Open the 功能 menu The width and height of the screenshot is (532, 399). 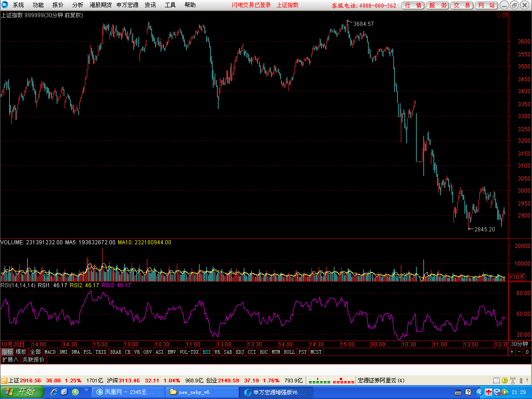(38, 5)
